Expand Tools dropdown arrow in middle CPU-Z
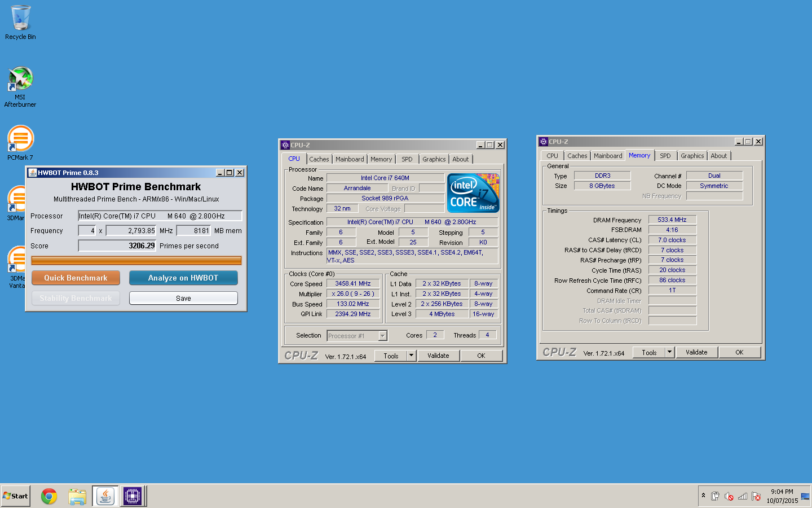 (x=412, y=356)
